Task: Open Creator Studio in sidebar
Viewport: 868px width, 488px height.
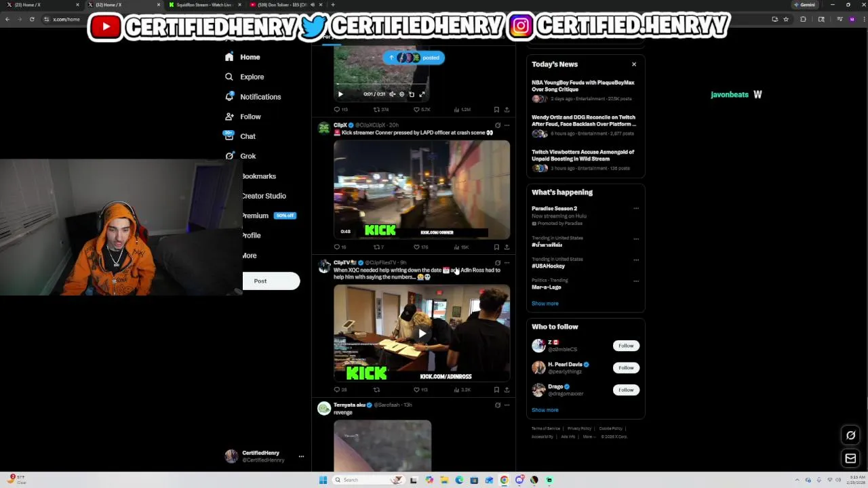Action: coord(264,196)
